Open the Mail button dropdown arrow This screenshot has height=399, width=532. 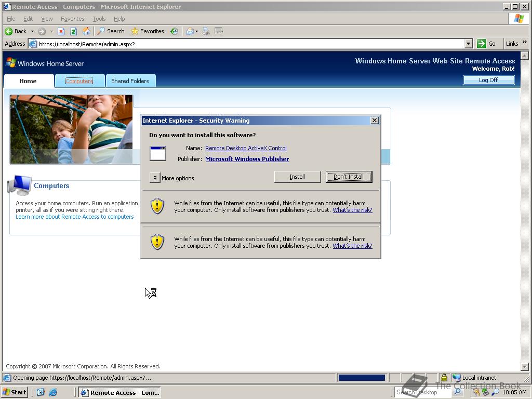[196, 31]
